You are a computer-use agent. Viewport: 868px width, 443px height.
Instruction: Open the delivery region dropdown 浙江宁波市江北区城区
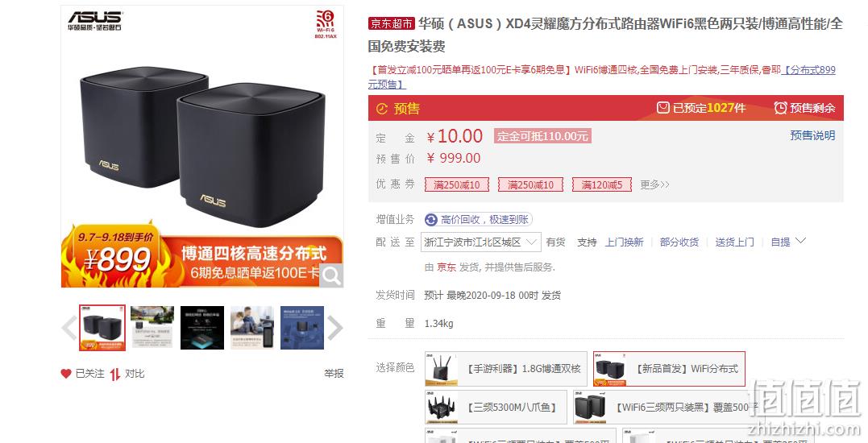click(481, 242)
